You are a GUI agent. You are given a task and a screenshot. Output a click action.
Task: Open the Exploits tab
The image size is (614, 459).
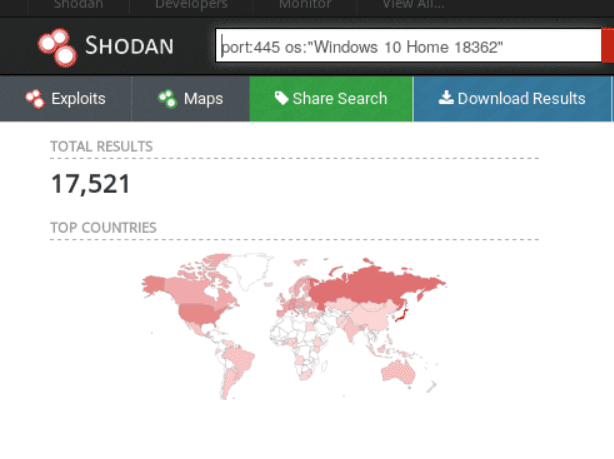tap(66, 98)
